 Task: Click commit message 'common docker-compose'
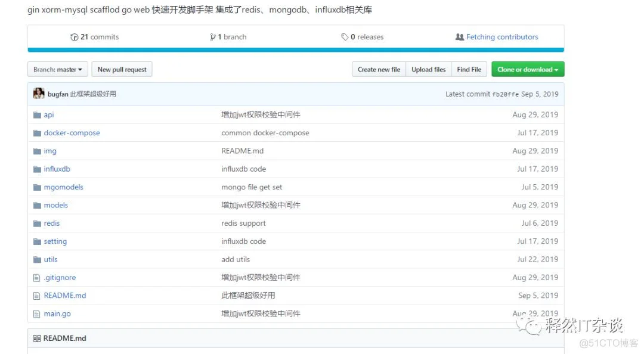coord(265,133)
